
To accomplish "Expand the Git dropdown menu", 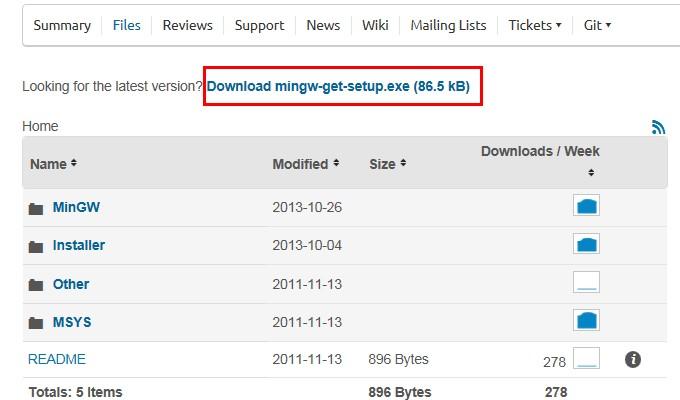I will coord(597,25).
